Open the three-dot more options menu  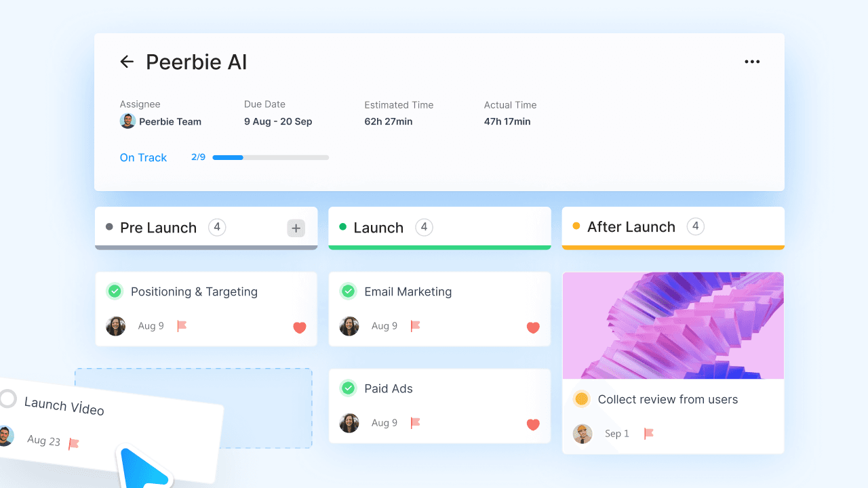(x=752, y=62)
